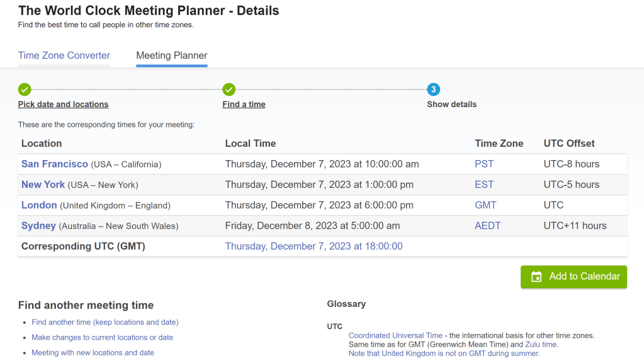This screenshot has height=363, width=644.
Task: Open the Sydney location link
Action: tap(38, 226)
